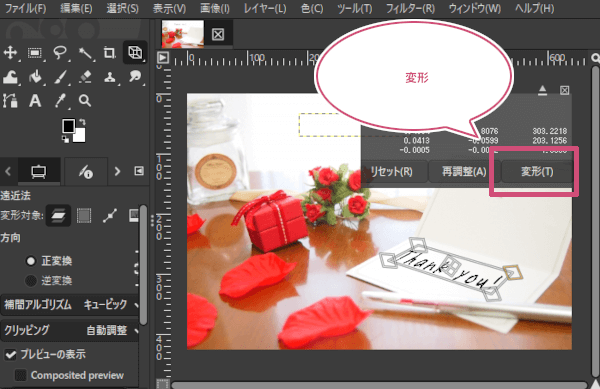Open 表示(V) menu
Image resolution: width=600 pixels, height=389 pixels.
169,8
